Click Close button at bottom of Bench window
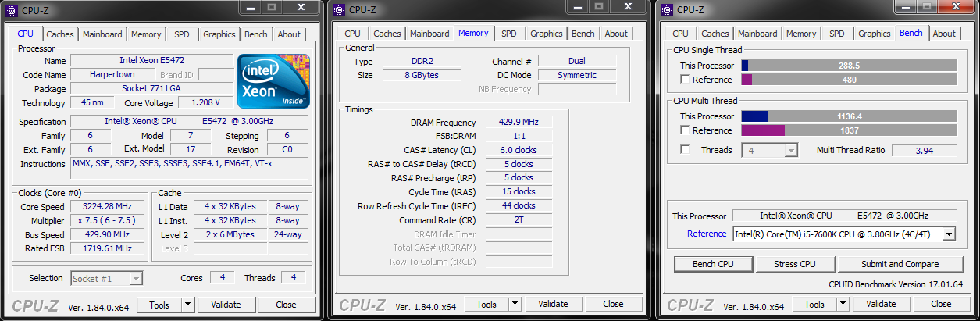980x321 pixels. point(942,305)
